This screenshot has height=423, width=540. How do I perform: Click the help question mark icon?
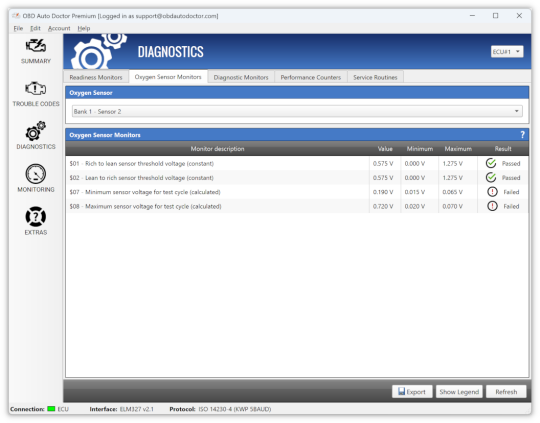click(x=522, y=135)
